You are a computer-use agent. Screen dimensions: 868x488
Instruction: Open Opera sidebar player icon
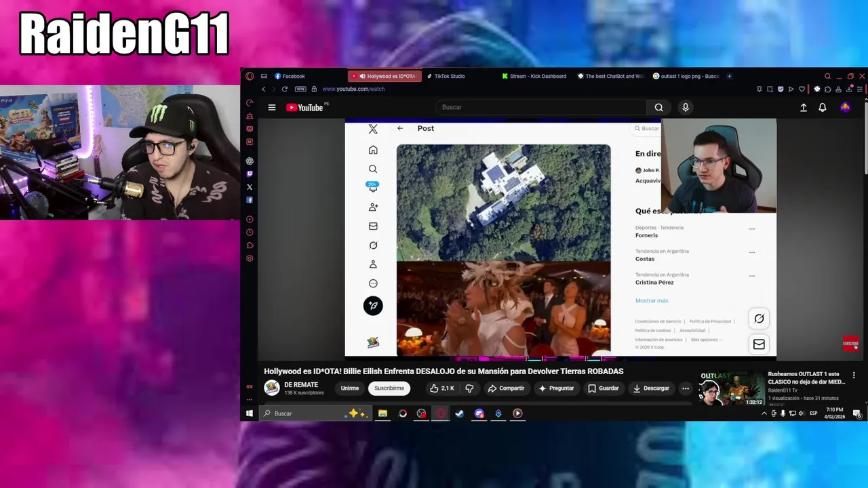(x=250, y=220)
